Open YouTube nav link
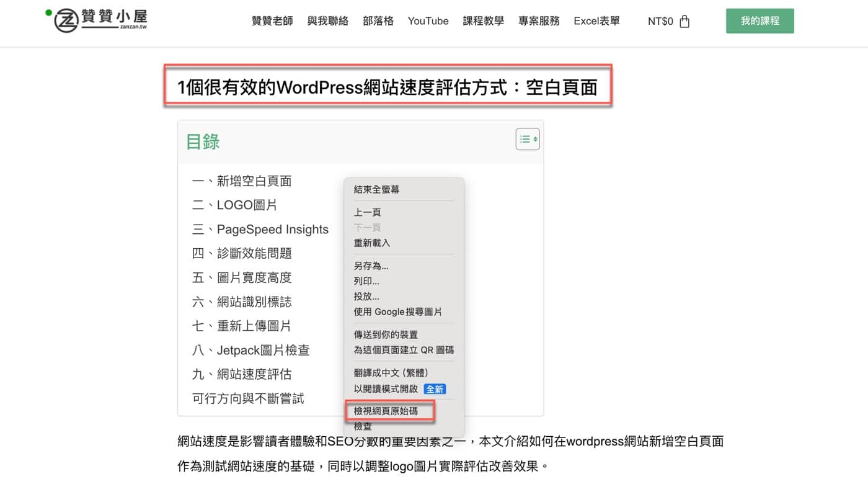This screenshot has width=868, height=479. (x=428, y=21)
